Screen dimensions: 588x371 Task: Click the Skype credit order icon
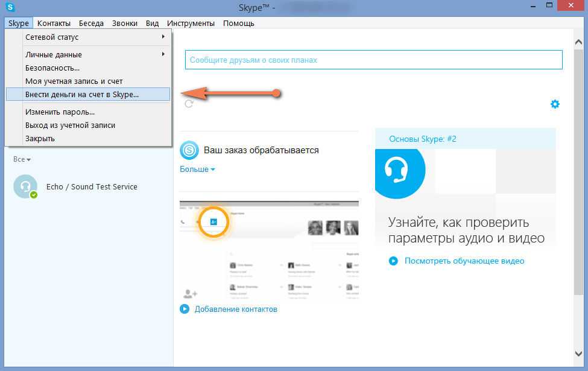pos(189,150)
